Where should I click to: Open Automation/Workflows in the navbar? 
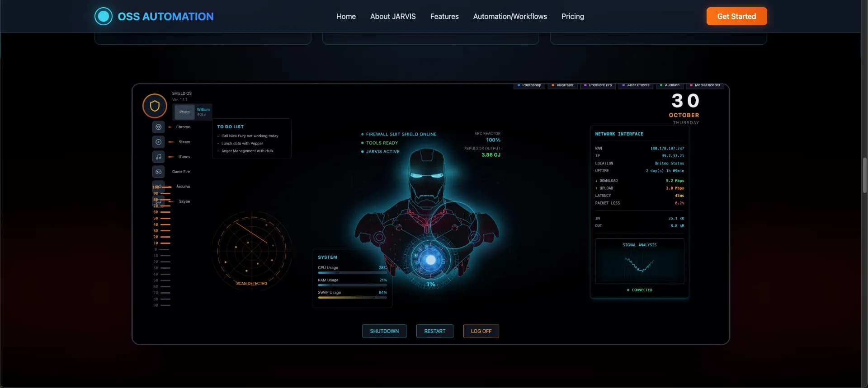click(510, 16)
